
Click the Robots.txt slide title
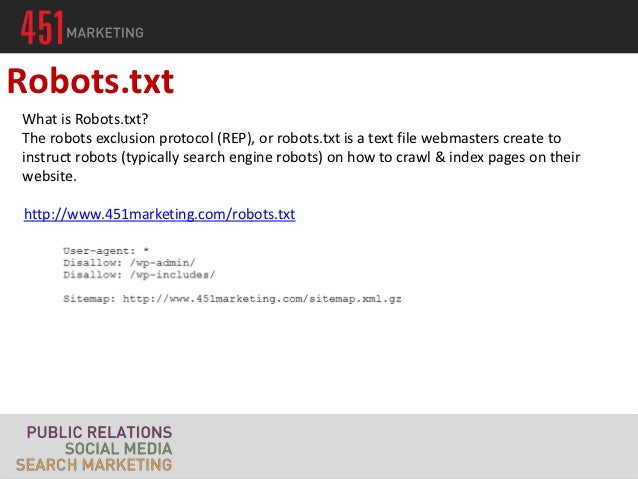pyautogui.click(x=91, y=81)
